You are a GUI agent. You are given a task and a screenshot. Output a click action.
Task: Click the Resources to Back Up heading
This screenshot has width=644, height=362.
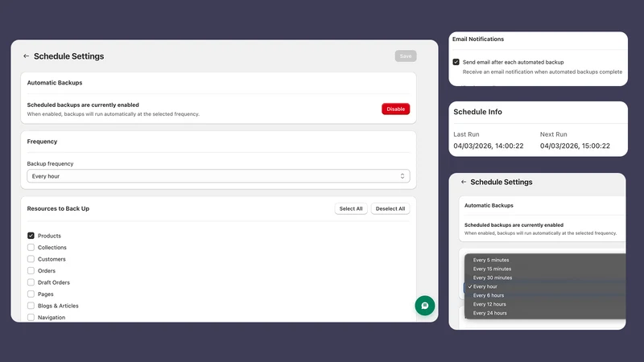point(58,208)
